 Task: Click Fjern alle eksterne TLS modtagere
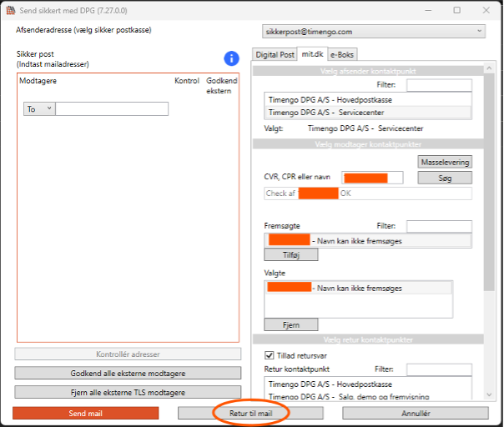point(128,392)
